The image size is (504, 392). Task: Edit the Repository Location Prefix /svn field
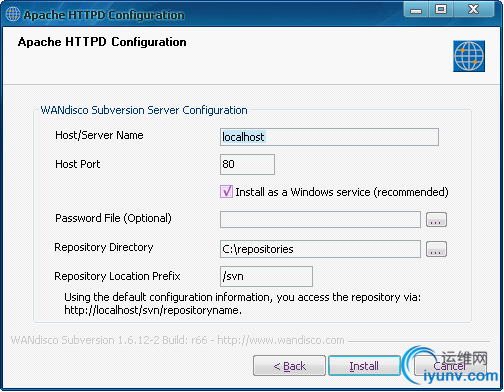pyautogui.click(x=266, y=276)
